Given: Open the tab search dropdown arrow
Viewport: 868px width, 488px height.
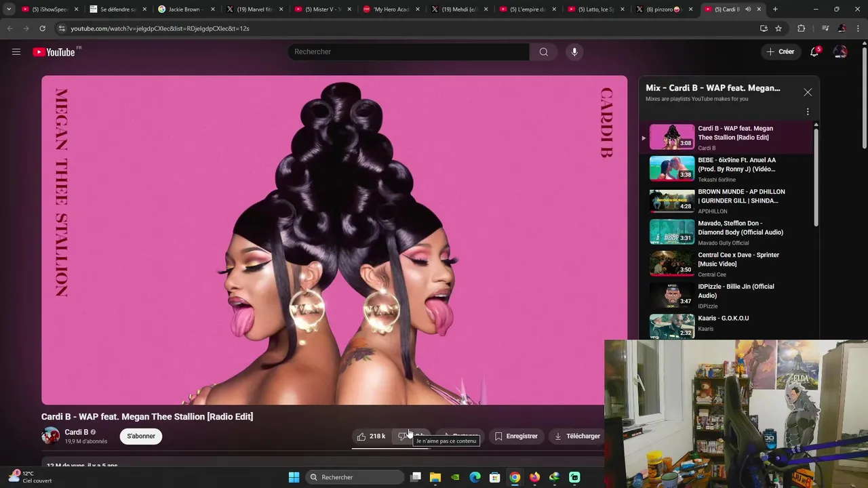Looking at the screenshot, I should (8, 9).
